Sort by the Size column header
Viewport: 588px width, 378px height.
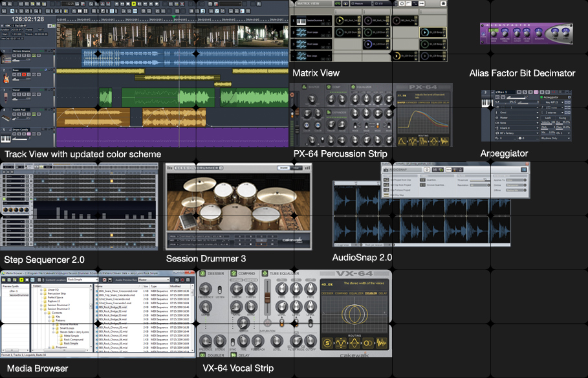pyautogui.click(x=146, y=286)
